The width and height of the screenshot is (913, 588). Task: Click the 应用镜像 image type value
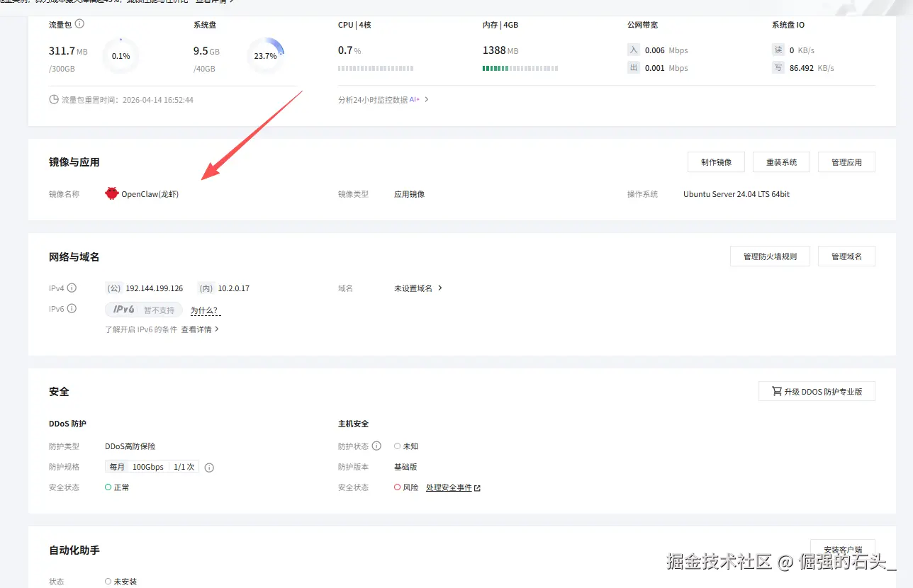click(409, 194)
